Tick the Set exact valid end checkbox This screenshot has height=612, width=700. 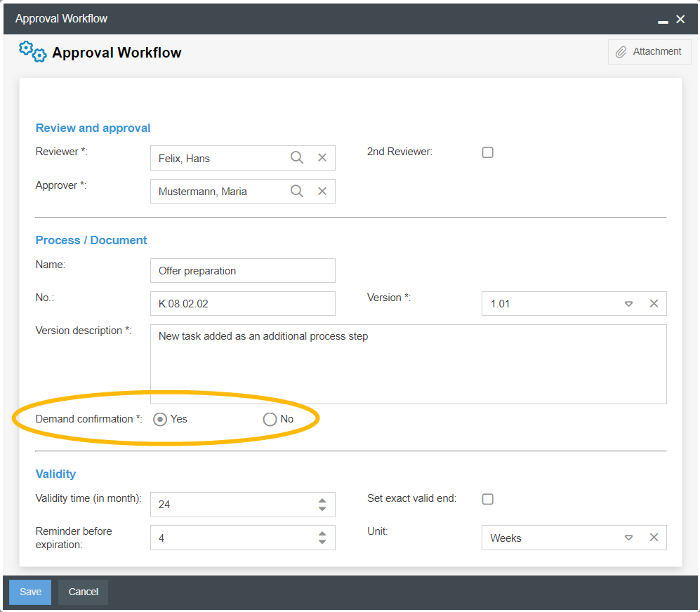pyautogui.click(x=488, y=499)
